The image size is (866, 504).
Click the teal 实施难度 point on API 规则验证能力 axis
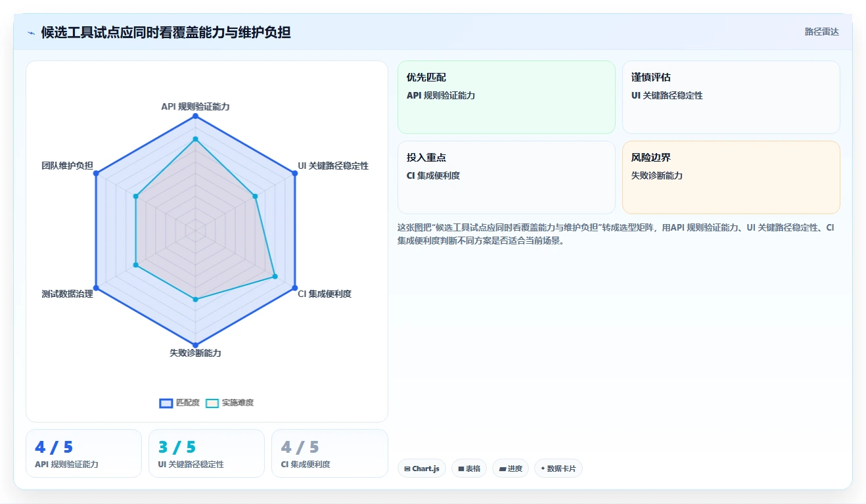click(195, 139)
